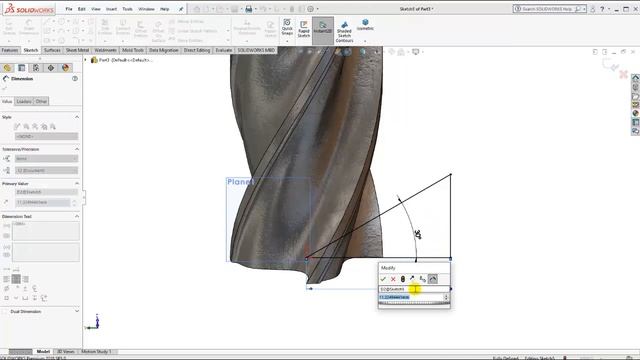Toggle Mark dimension for drawing import icon in Modify
The height and width of the screenshot is (360, 640).
tap(433, 279)
